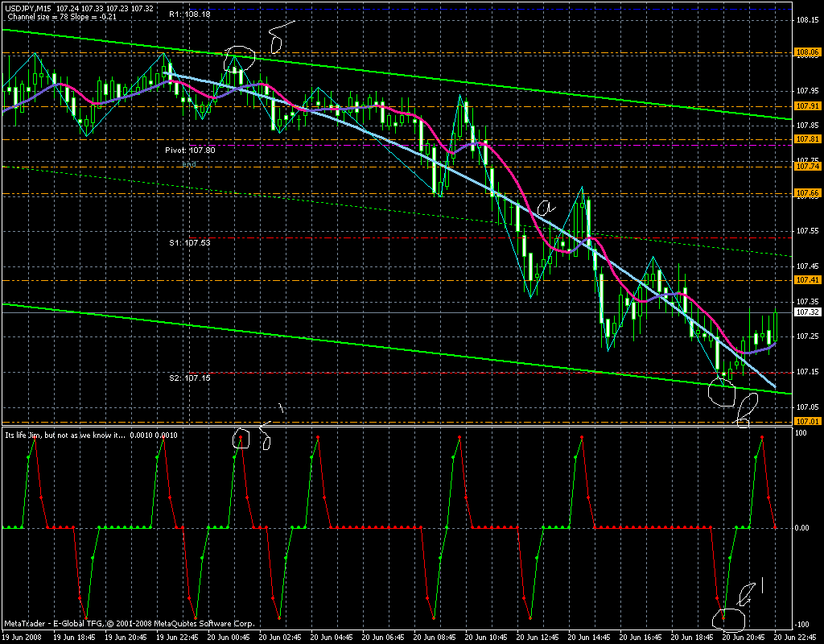The width and height of the screenshot is (824, 644).
Task: Select the S2: 107.15 support label
Action: [189, 378]
